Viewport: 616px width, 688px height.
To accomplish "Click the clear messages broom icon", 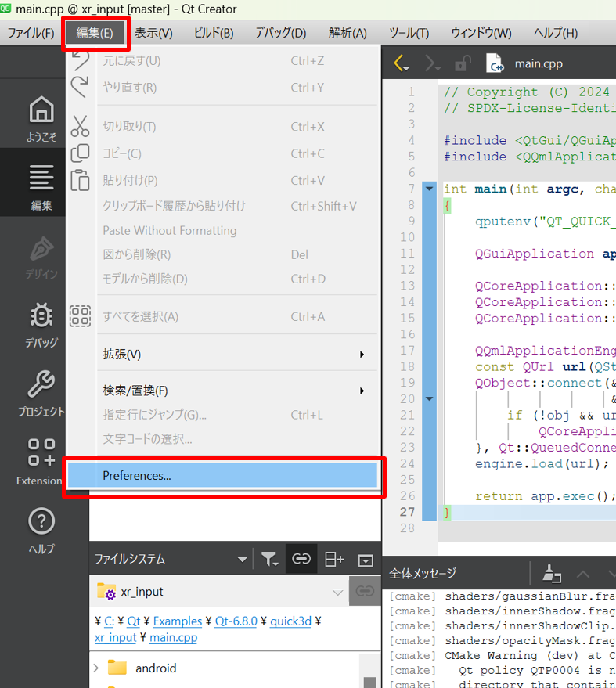I will (553, 574).
